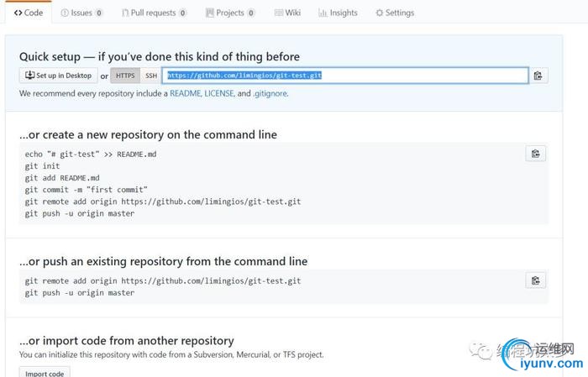Click the echo "# git-test" line
The height and width of the screenshot is (377, 588).
tap(91, 154)
